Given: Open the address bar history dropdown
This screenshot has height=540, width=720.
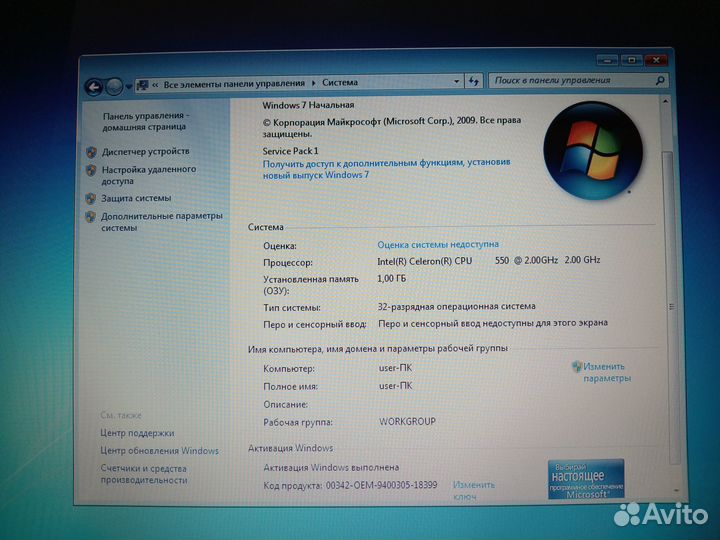Looking at the screenshot, I should [456, 82].
